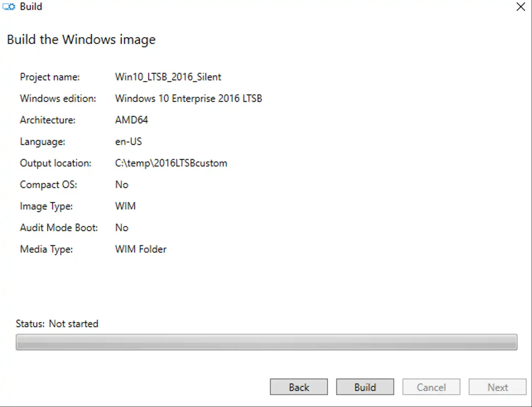This screenshot has width=532, height=407.
Task: Click the Project name label
Action: [50, 77]
